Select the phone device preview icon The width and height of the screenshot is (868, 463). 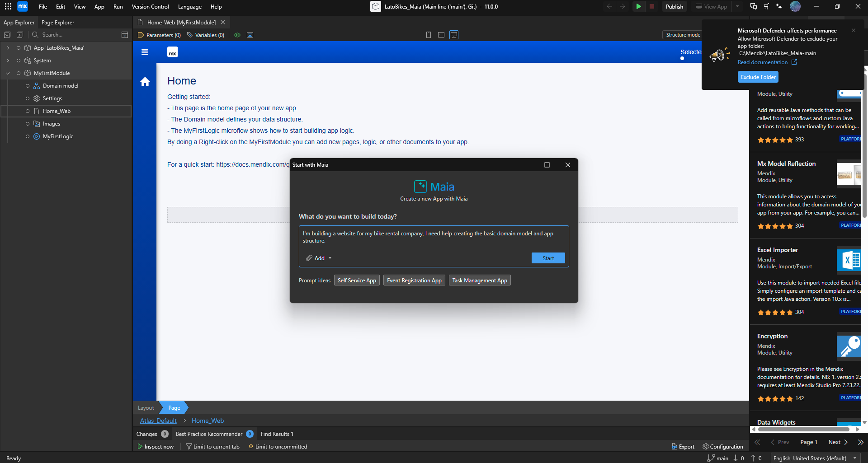point(429,35)
